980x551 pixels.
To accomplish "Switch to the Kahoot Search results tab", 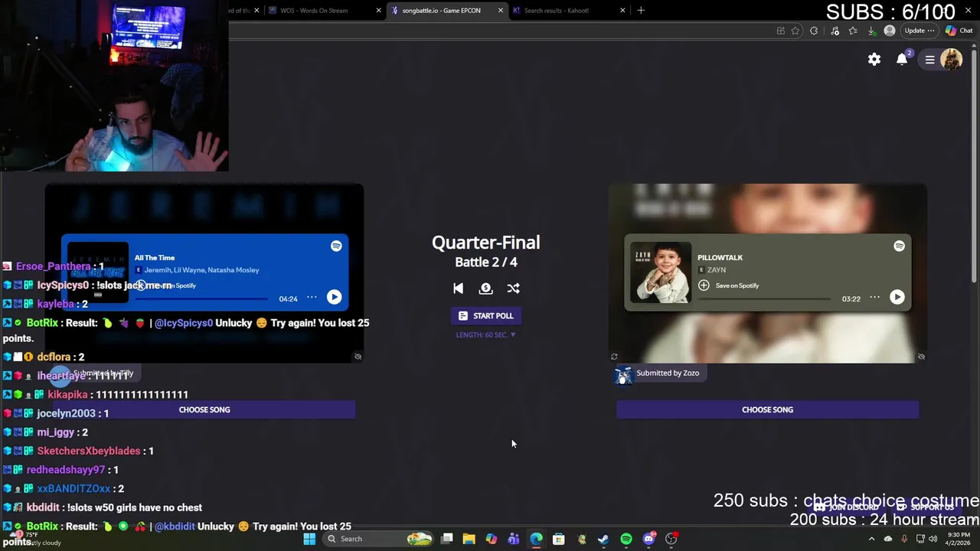I will coord(556,11).
